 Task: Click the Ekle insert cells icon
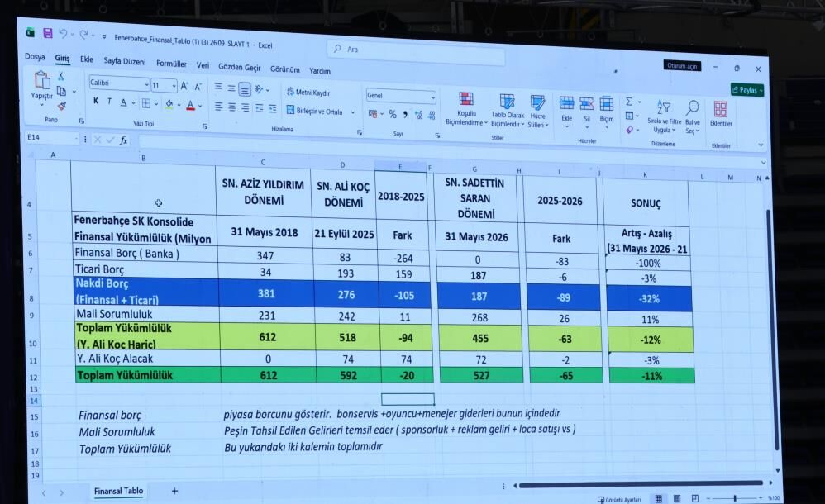[566, 103]
